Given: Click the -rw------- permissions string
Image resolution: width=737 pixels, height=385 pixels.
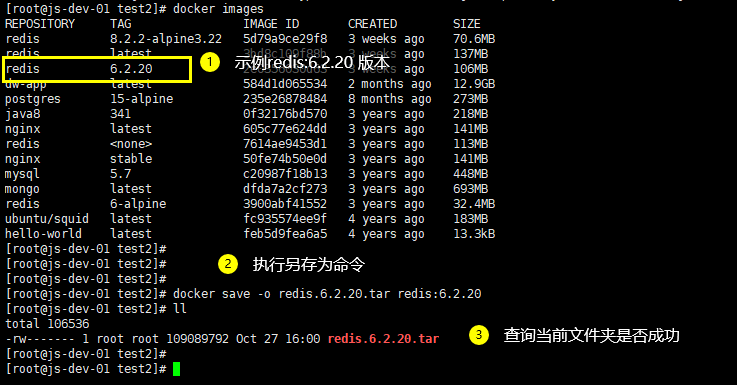Looking at the screenshot, I should tap(40, 339).
